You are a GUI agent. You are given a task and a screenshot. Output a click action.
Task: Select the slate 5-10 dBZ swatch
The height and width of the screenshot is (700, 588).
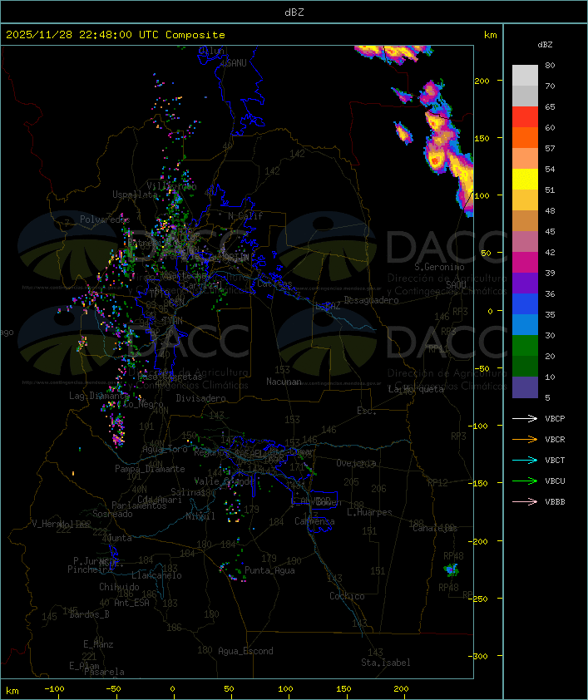point(525,387)
